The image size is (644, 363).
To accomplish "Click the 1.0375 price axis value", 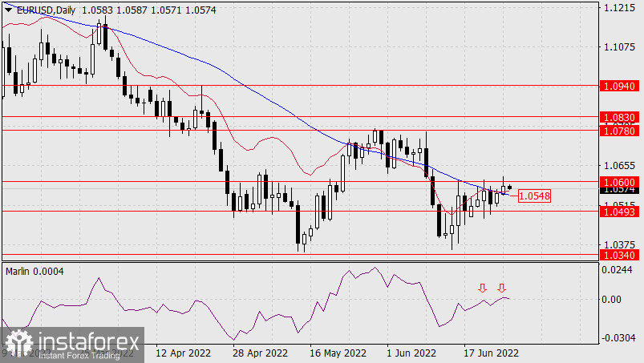I will (x=619, y=245).
